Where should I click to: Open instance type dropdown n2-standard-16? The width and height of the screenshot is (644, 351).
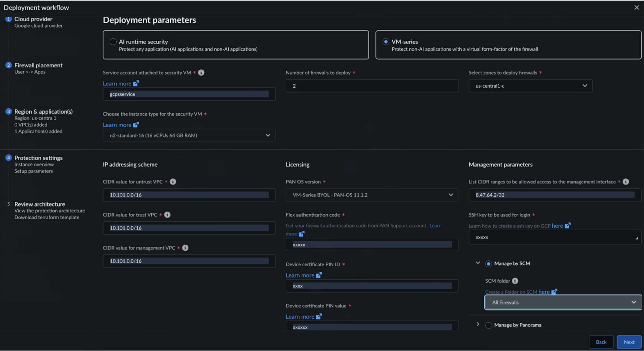tap(189, 135)
